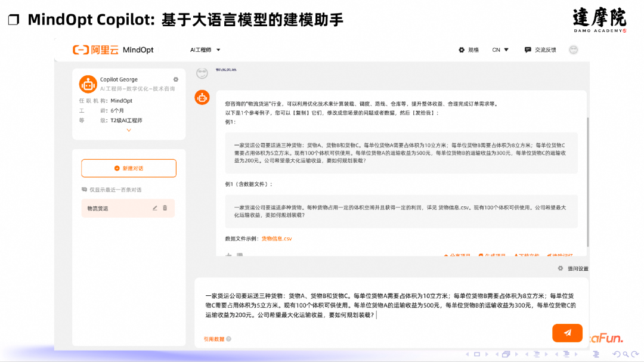This screenshot has width=644, height=362.
Task: Open the 交流反馈 feedback menu item
Action: pyautogui.click(x=539, y=49)
